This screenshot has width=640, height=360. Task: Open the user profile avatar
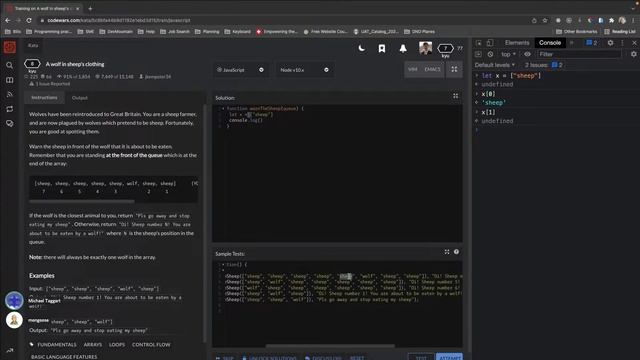[x=425, y=48]
